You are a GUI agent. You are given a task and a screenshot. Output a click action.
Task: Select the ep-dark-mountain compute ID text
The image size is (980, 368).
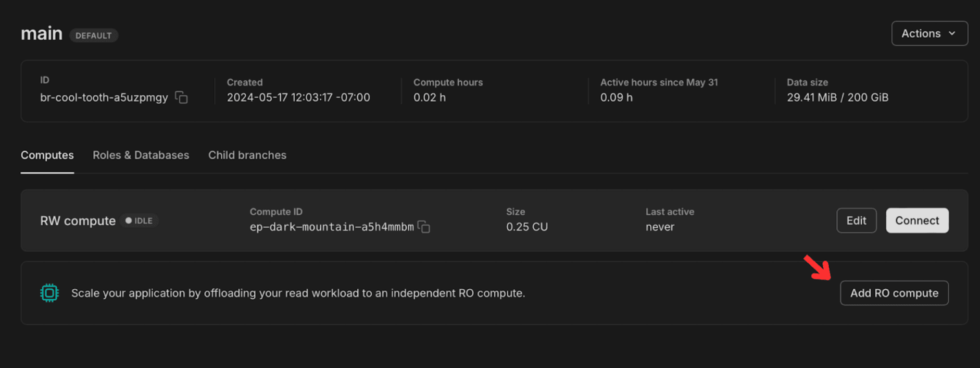[x=332, y=227]
